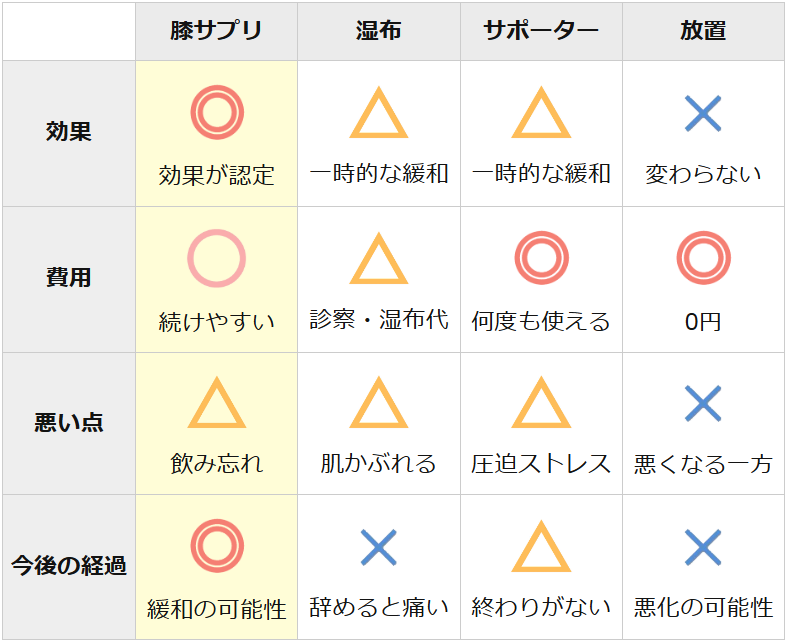Click the 放置 column header
This screenshot has width=788, height=643.
[x=703, y=31]
